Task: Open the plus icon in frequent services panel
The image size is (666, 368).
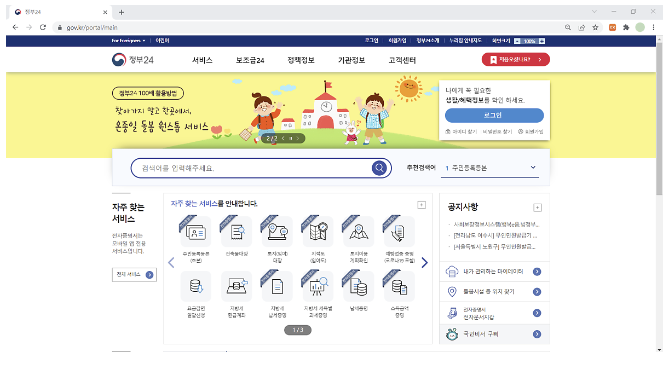Action: 421,205
